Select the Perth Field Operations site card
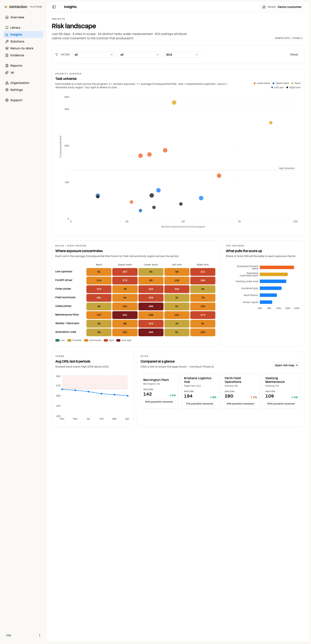Image resolution: width=311 pixels, height=644 pixels. click(x=241, y=391)
